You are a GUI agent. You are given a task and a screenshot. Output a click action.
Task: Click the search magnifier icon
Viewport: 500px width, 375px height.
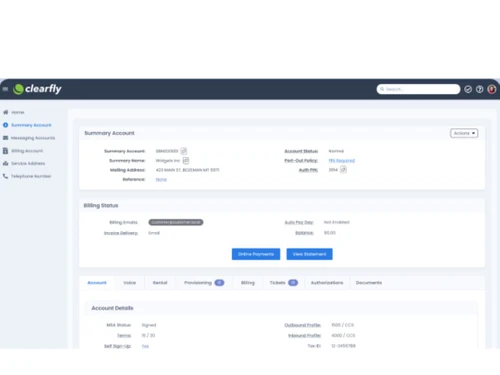click(x=382, y=89)
